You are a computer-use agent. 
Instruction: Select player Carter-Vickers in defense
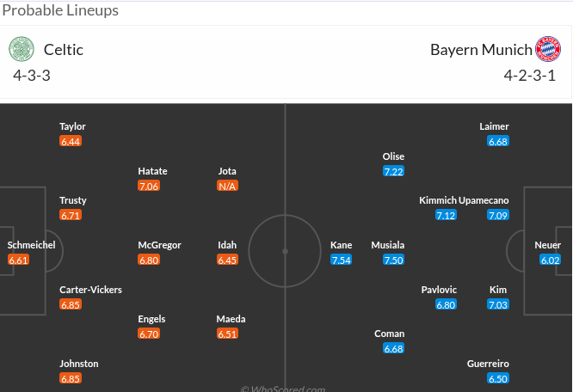click(90, 290)
